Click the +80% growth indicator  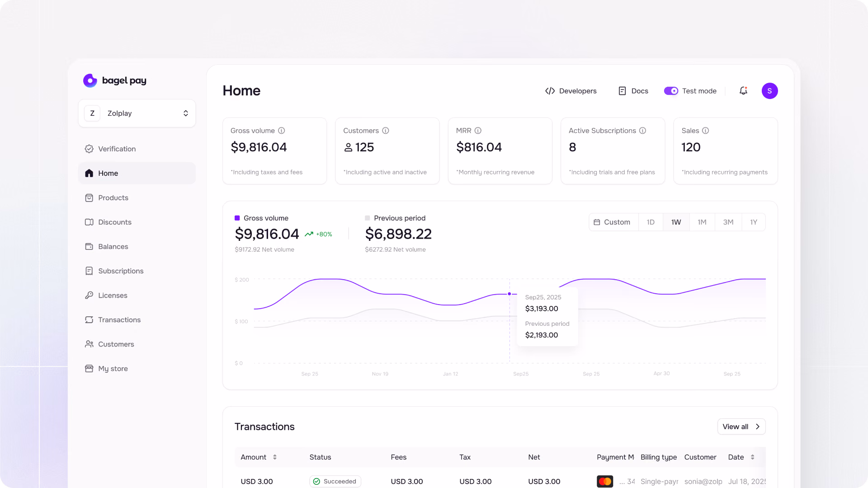click(318, 234)
